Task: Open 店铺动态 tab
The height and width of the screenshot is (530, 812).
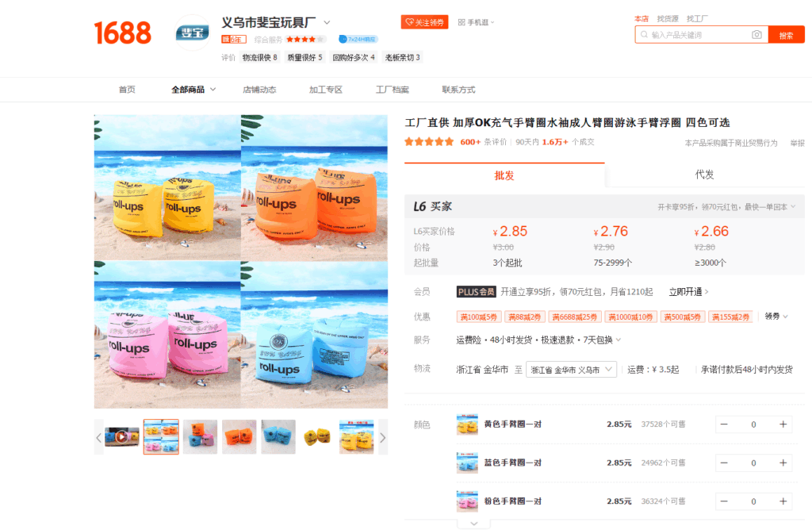Action: click(259, 90)
